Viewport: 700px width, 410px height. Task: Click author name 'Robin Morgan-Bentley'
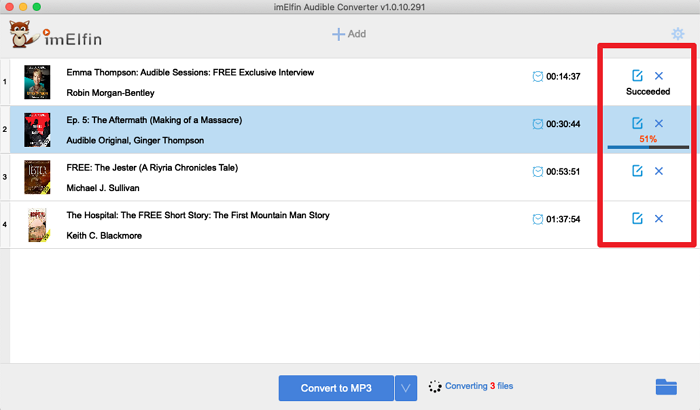point(110,93)
